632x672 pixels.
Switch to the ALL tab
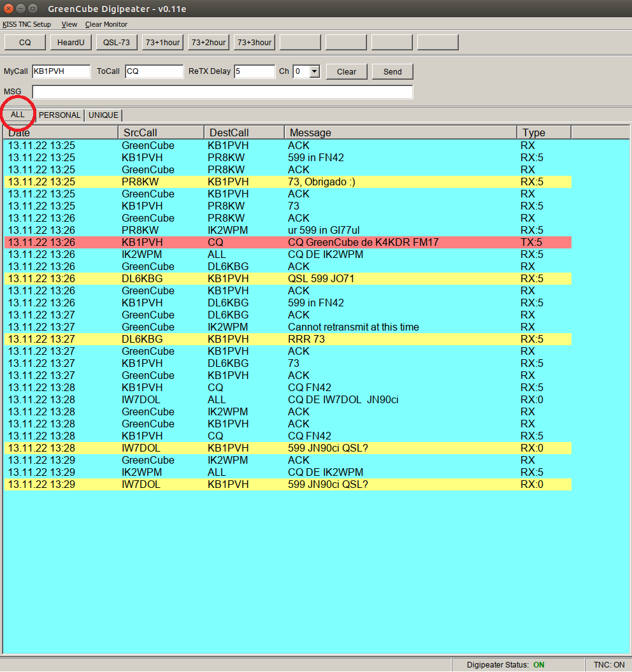(x=18, y=115)
